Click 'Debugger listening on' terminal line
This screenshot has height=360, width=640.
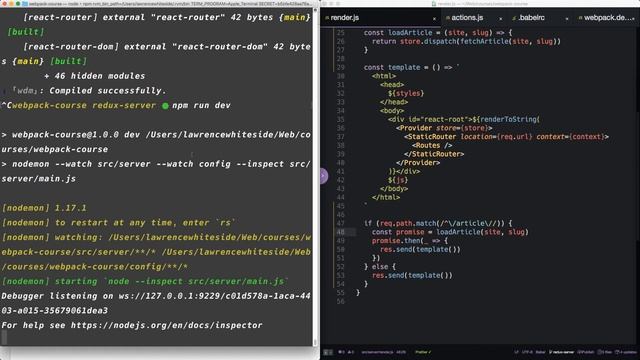(x=58, y=296)
